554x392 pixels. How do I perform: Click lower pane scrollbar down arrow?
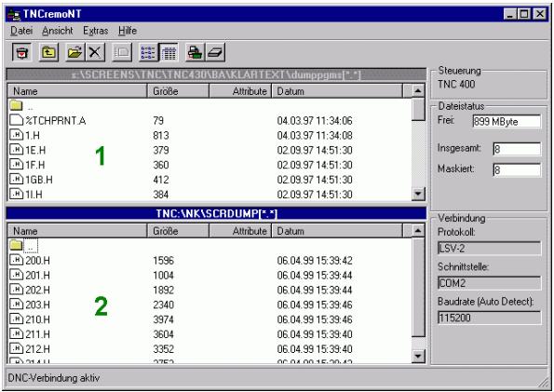coord(418,356)
